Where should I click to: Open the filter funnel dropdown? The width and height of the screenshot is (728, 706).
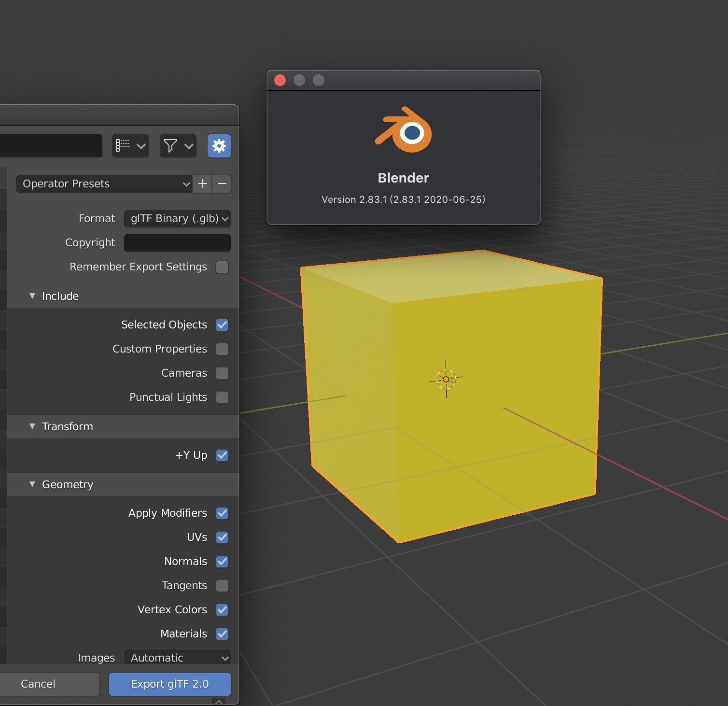[x=178, y=146]
